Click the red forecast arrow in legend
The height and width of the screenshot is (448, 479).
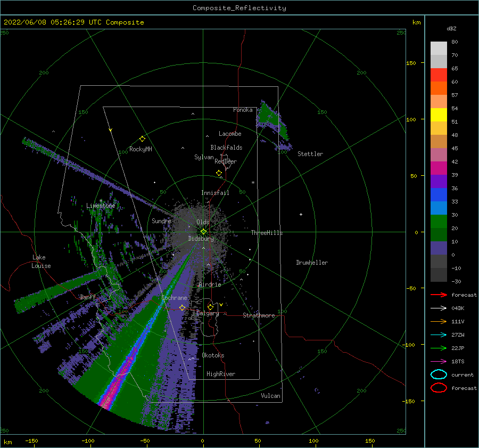tap(439, 295)
